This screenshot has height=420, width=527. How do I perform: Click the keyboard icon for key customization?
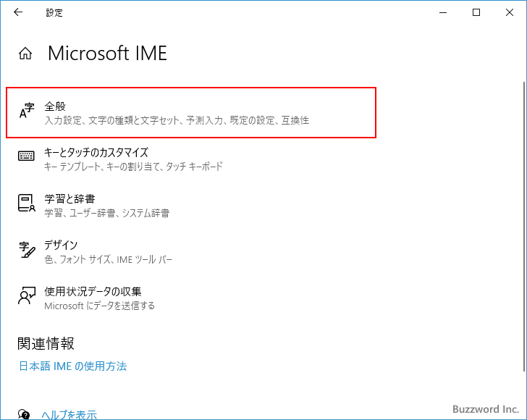point(26,156)
